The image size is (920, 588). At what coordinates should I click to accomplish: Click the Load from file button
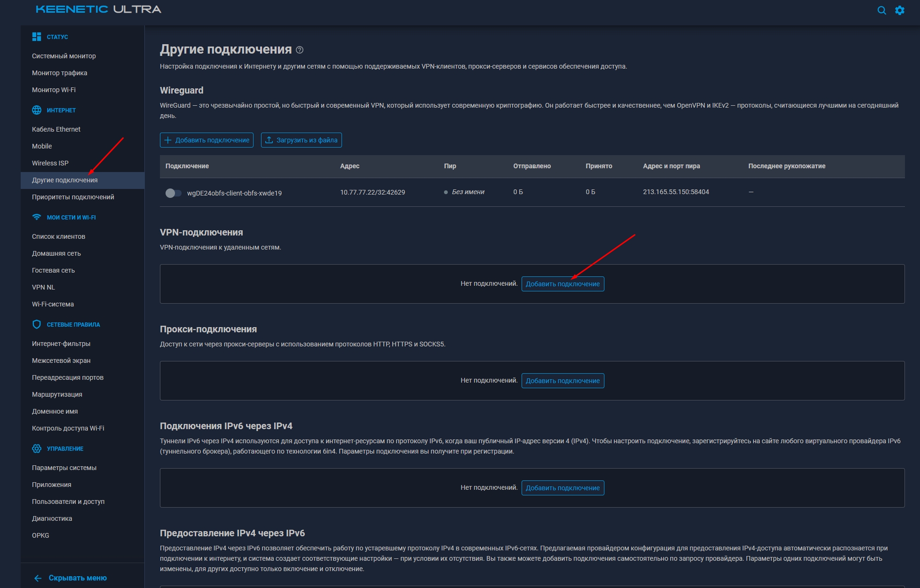tap(301, 140)
